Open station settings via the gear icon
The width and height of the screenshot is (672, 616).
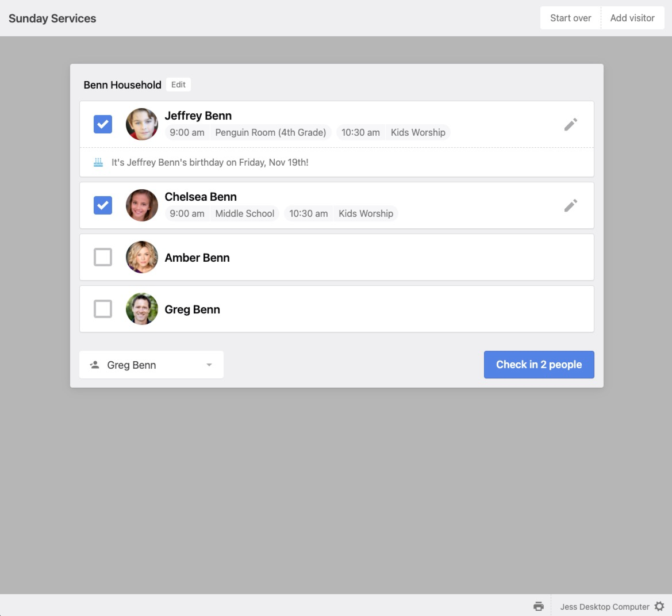[x=659, y=606]
